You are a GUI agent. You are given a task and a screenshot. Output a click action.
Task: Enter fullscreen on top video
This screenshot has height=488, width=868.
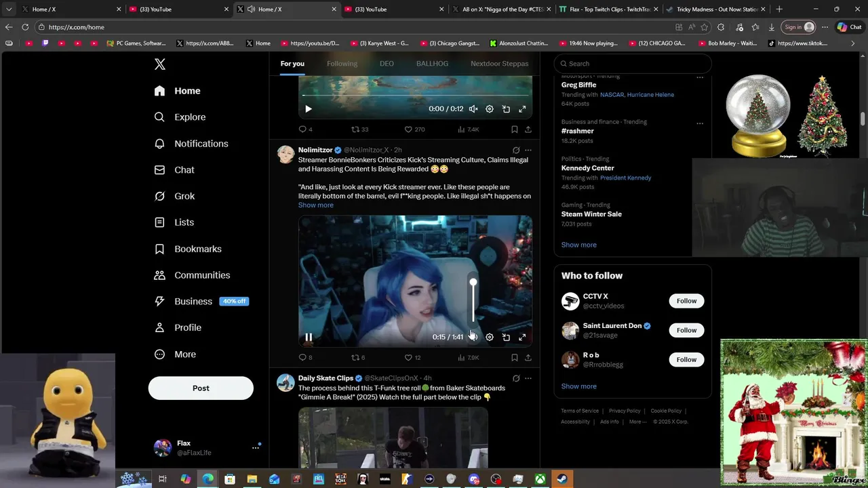[x=522, y=109]
